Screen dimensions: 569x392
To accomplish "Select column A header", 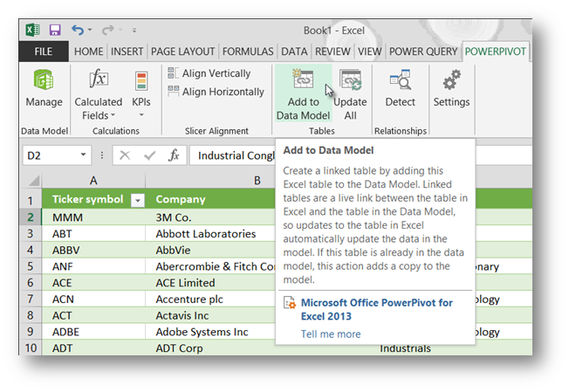I will point(93,181).
